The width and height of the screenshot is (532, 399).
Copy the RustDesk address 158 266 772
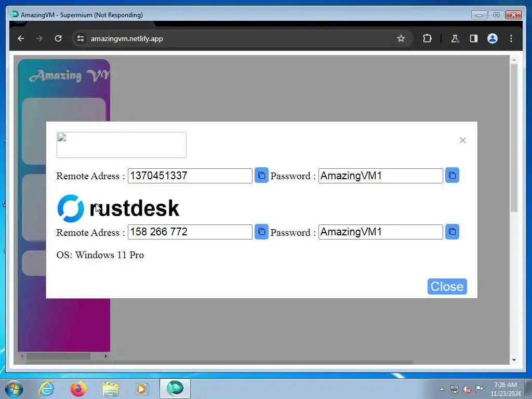(261, 232)
